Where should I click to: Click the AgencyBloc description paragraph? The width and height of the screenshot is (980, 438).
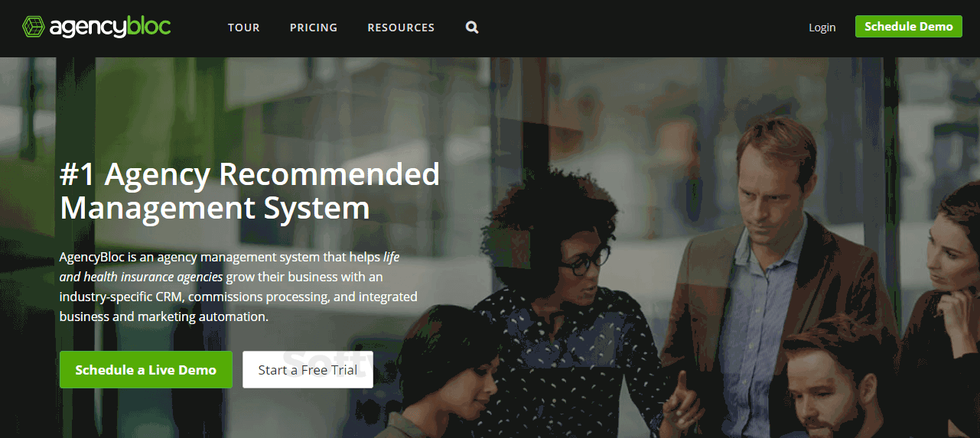[239, 287]
